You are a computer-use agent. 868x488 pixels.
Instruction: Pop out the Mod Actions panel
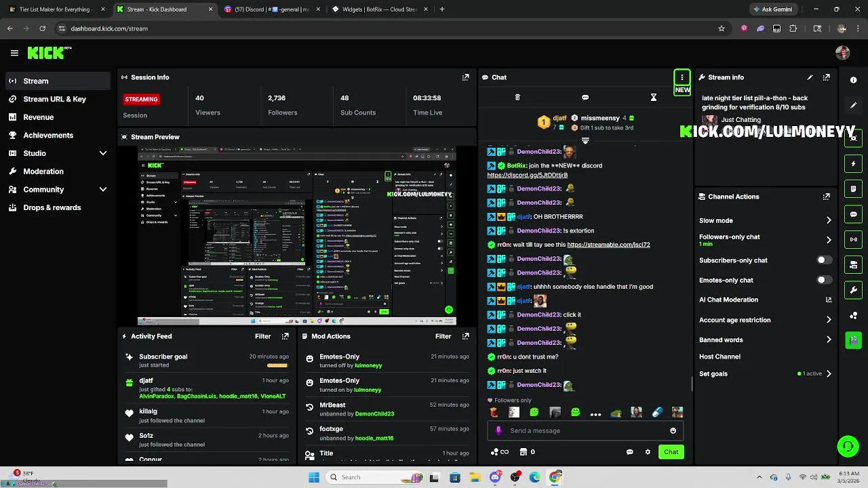pos(465,336)
